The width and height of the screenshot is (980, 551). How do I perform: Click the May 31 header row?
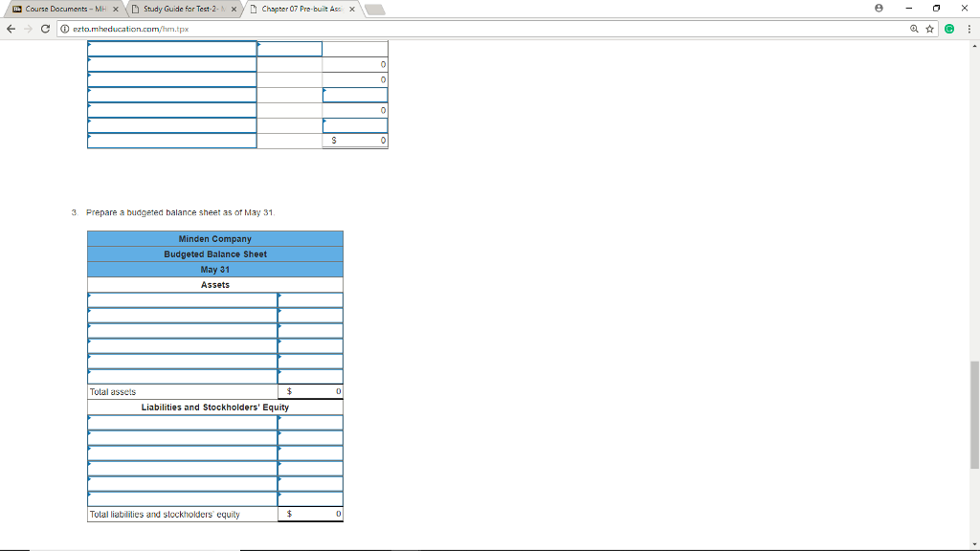point(215,270)
